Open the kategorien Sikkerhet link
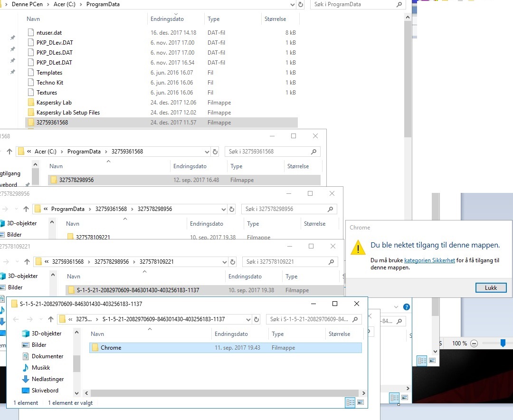 pos(429,260)
